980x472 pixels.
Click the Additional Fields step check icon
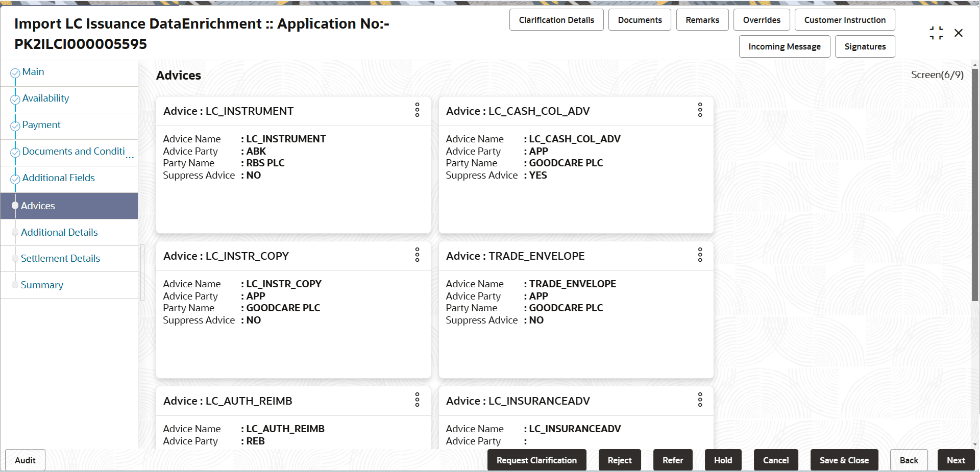(x=15, y=179)
